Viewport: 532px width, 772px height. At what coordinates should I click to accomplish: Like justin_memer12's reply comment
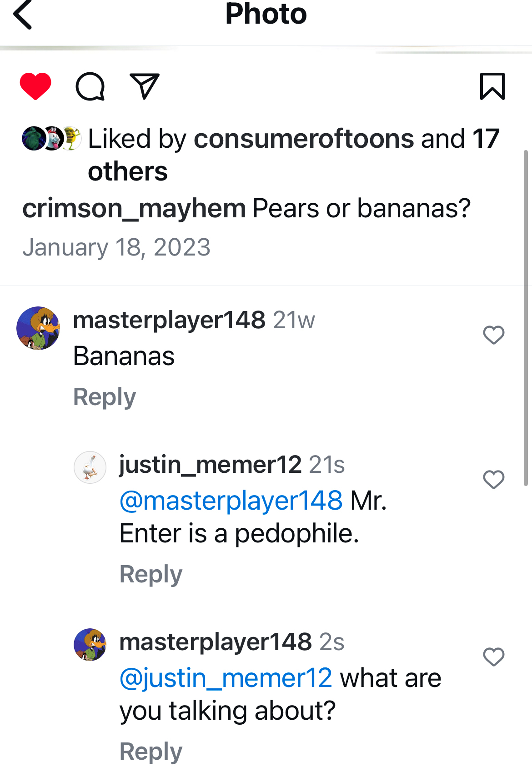(493, 480)
